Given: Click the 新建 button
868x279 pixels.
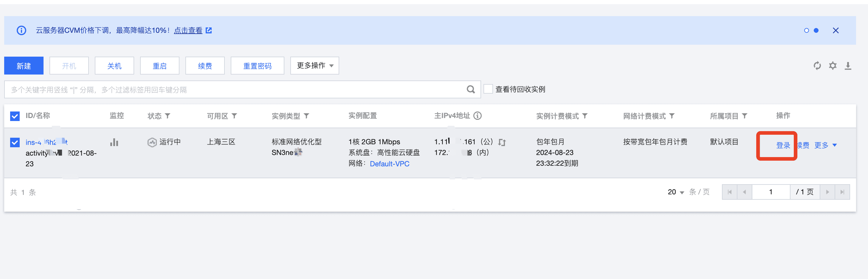Looking at the screenshot, I should click(24, 66).
